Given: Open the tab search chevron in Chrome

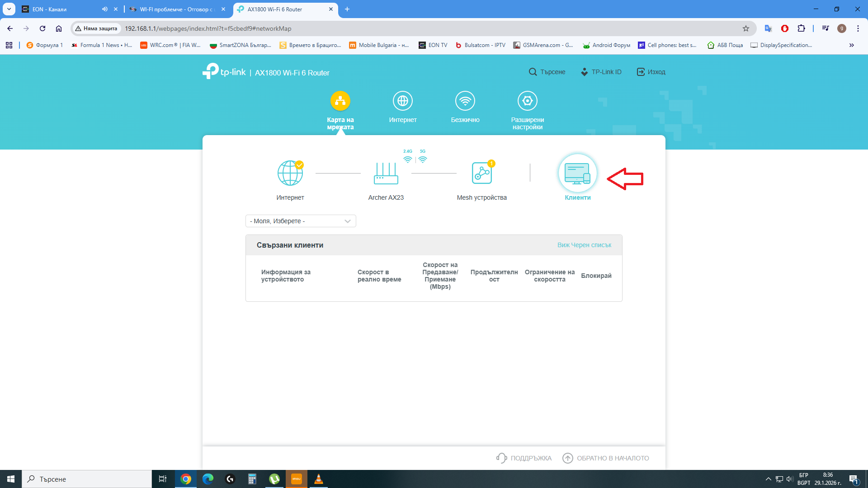Looking at the screenshot, I should (x=9, y=9).
